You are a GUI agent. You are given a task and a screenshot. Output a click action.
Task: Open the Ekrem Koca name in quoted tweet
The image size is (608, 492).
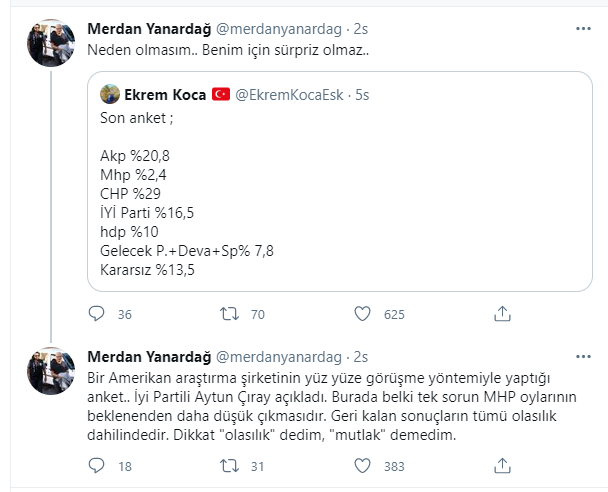tap(166, 95)
